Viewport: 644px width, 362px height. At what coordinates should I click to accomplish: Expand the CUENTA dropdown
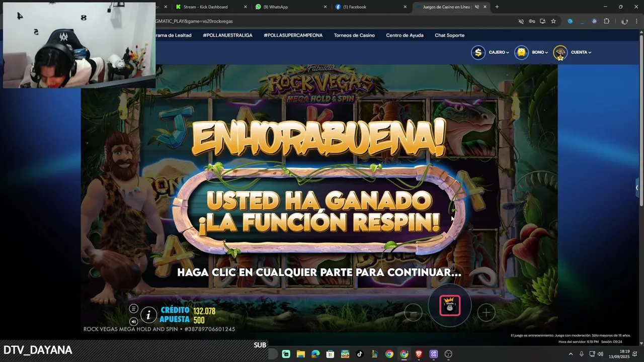pos(581,52)
